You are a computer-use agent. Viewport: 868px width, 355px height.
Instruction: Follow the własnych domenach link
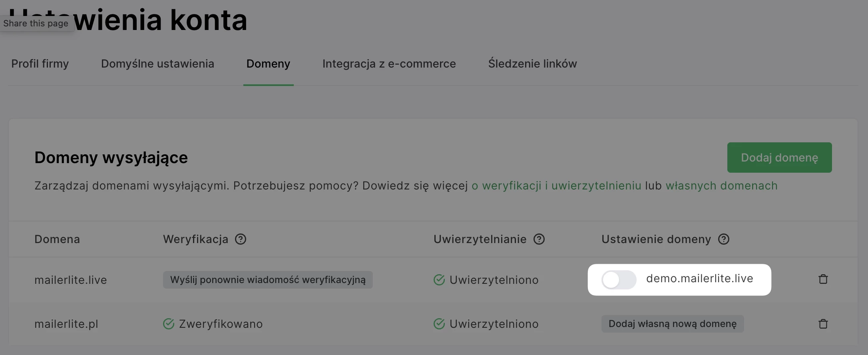[x=721, y=186]
